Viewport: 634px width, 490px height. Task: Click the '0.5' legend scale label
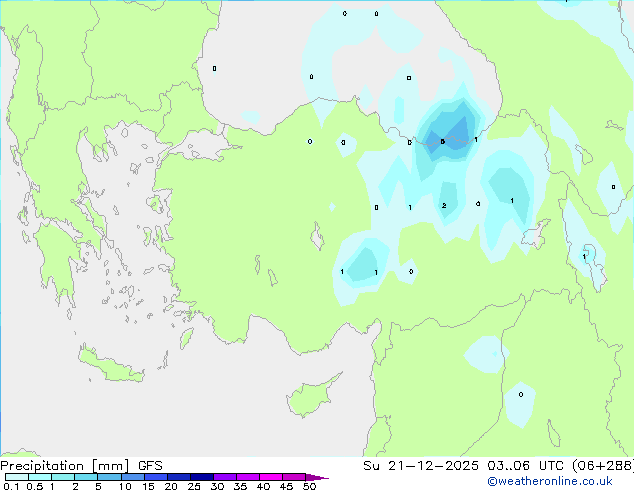(x=35, y=486)
